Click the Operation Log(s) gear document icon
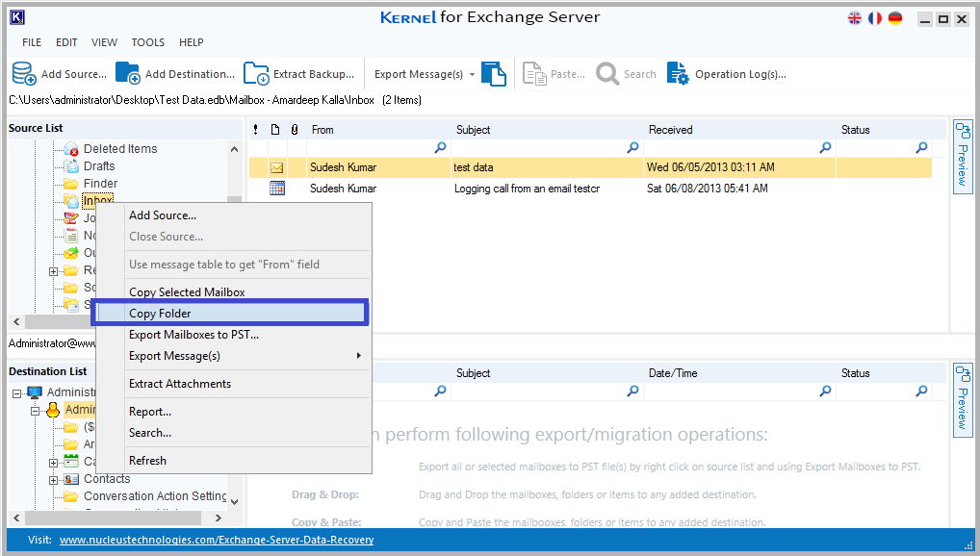The width and height of the screenshot is (980, 556). [x=678, y=73]
